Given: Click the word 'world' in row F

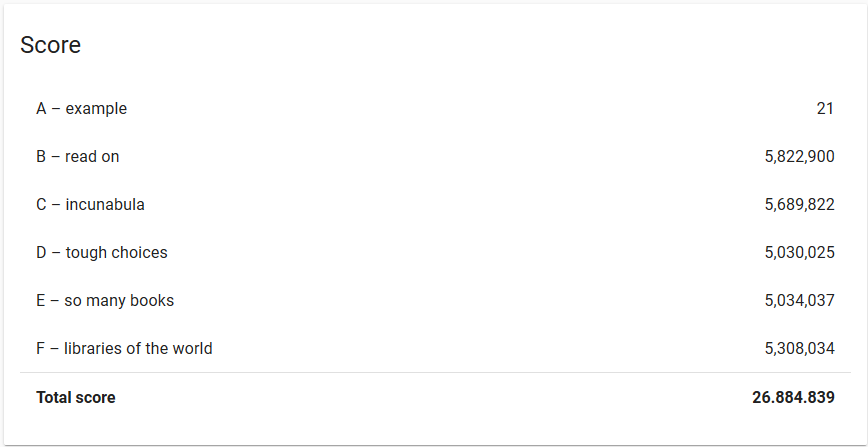Looking at the screenshot, I should pos(192,349).
